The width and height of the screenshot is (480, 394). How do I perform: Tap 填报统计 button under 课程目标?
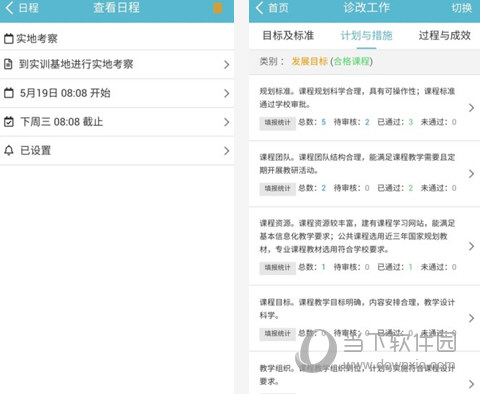(277, 334)
